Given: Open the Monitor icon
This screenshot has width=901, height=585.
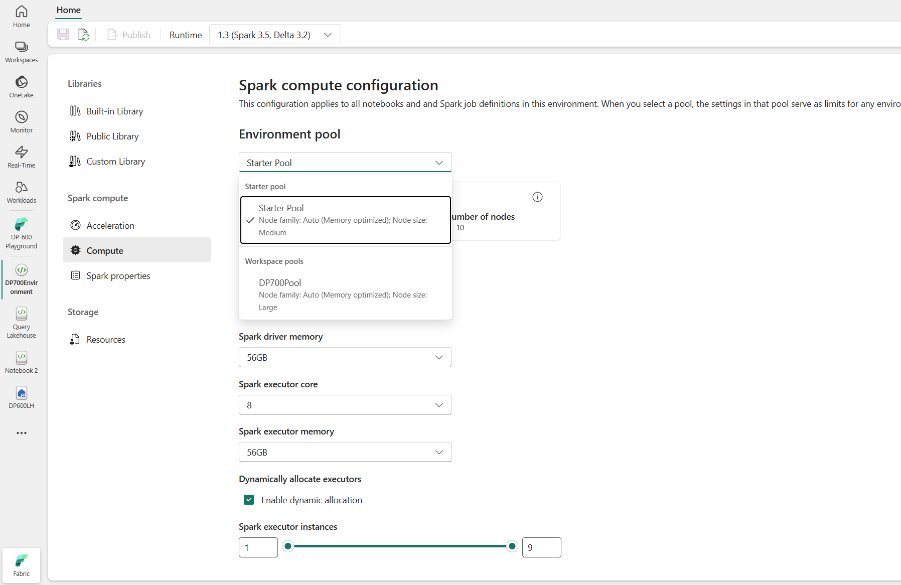Looking at the screenshot, I should point(21,117).
